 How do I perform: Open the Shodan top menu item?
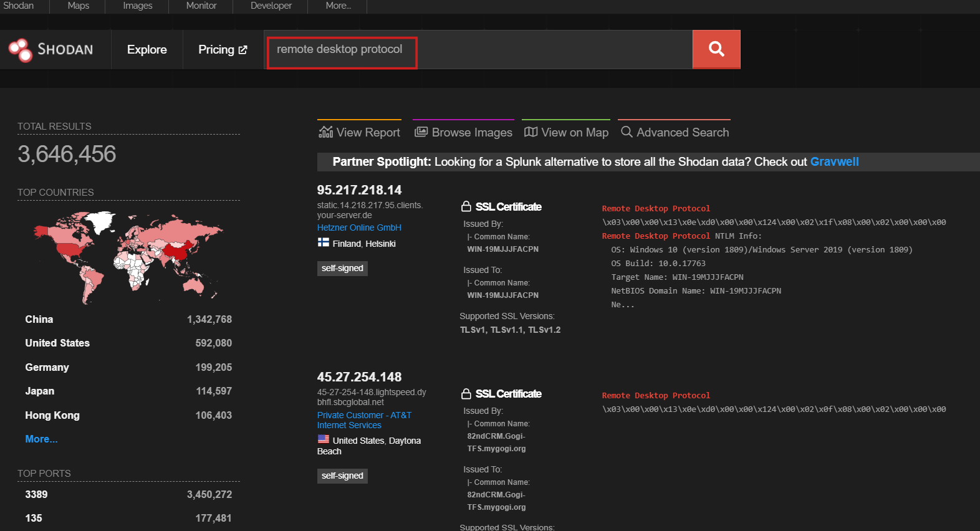pyautogui.click(x=18, y=6)
